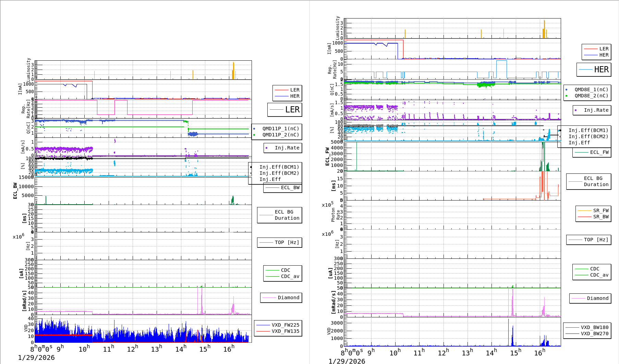
Task: Click the QMD8E_1(nC) legend entry
Action: (x=591, y=89)
